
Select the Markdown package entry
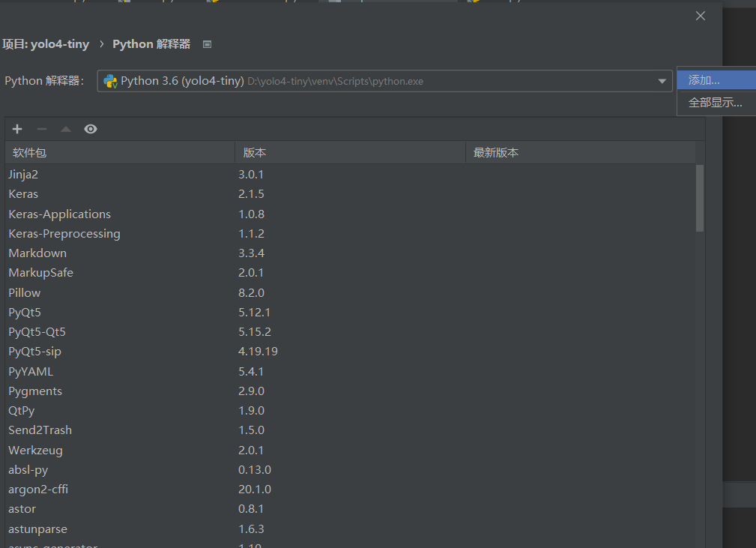click(x=37, y=253)
